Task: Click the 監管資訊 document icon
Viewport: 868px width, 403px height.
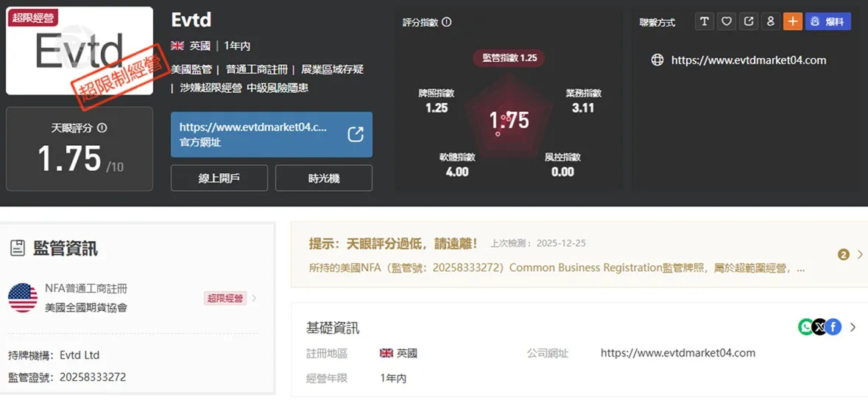Action: pyautogui.click(x=18, y=249)
